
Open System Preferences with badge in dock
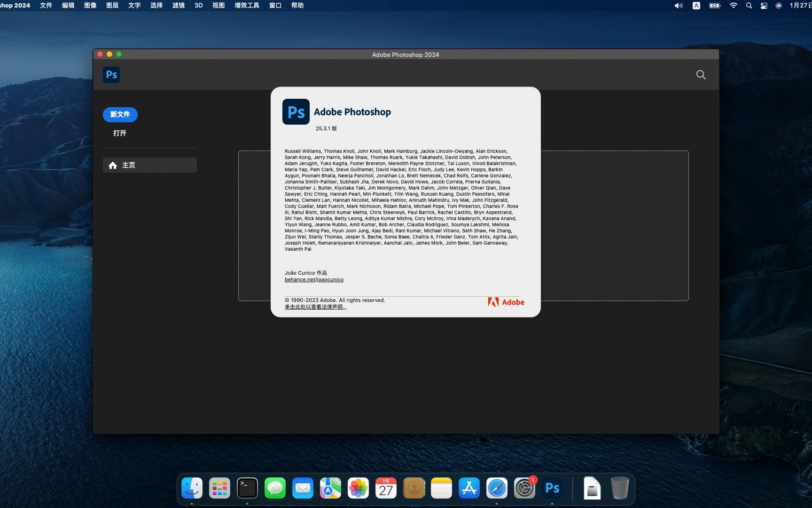[524, 488]
